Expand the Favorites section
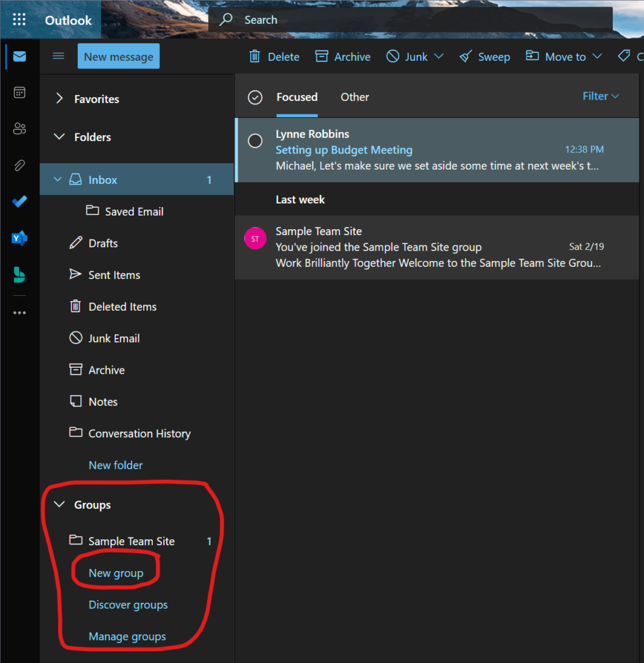The height and width of the screenshot is (663, 644). point(60,99)
